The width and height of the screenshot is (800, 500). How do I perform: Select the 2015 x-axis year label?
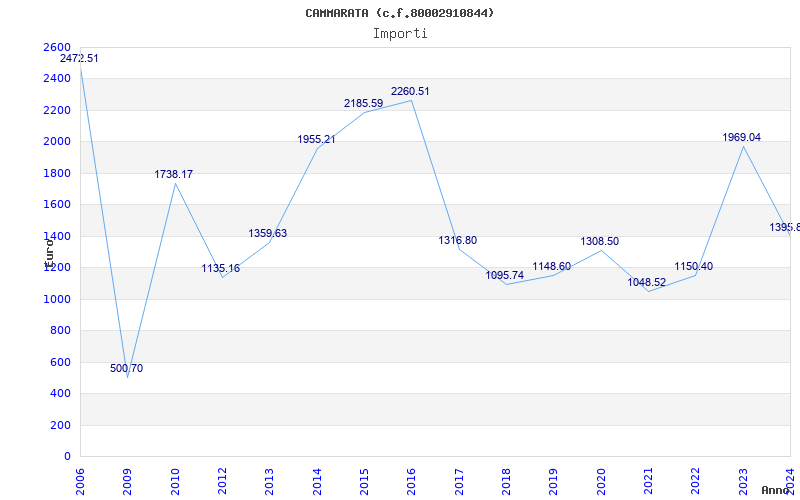point(364,481)
